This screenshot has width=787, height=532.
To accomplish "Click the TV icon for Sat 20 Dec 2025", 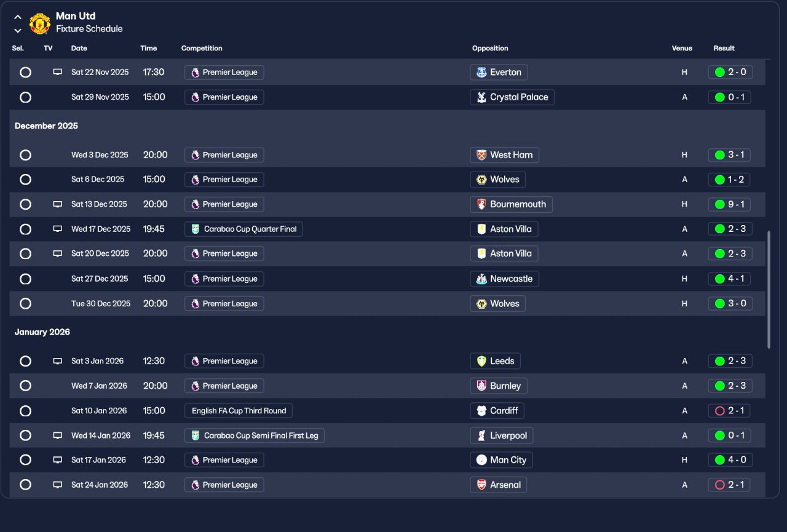I will click(x=57, y=253).
